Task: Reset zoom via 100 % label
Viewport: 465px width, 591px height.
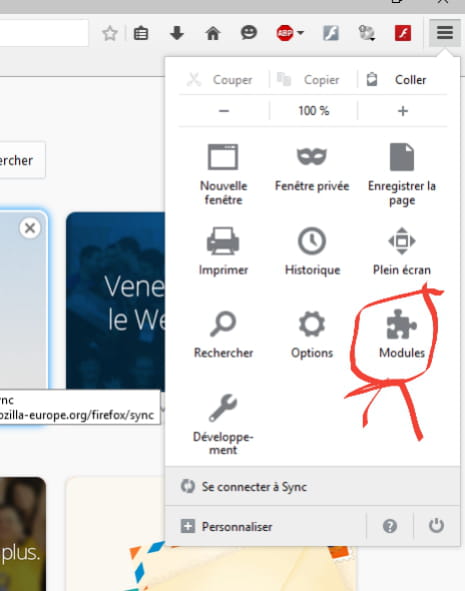Action: pos(314,111)
